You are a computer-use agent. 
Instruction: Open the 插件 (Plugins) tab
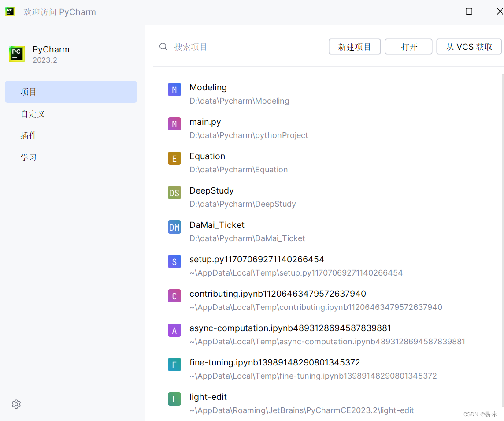tap(71, 136)
